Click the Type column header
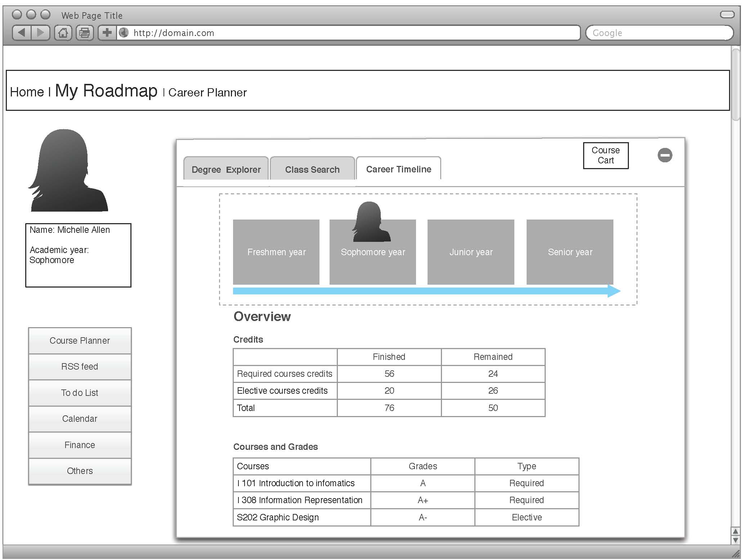This screenshot has height=560, width=742. point(527,466)
